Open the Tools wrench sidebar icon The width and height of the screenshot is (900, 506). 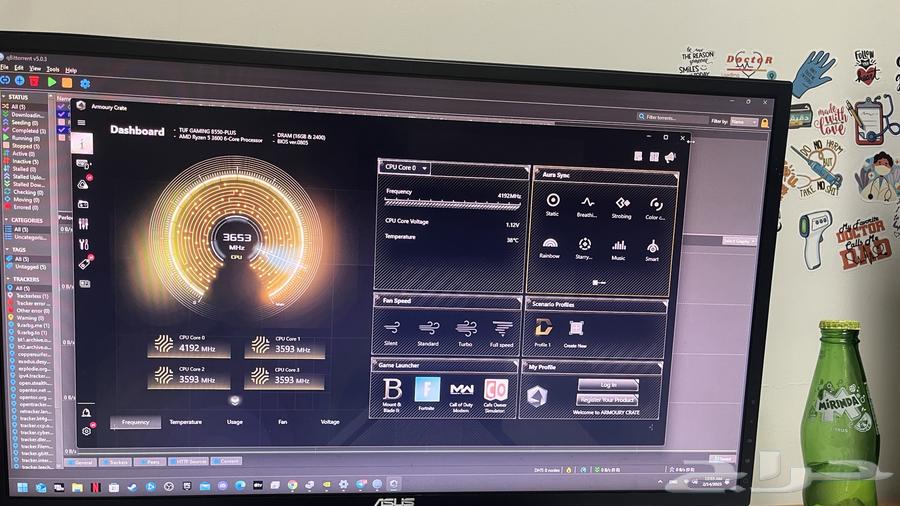point(84,244)
